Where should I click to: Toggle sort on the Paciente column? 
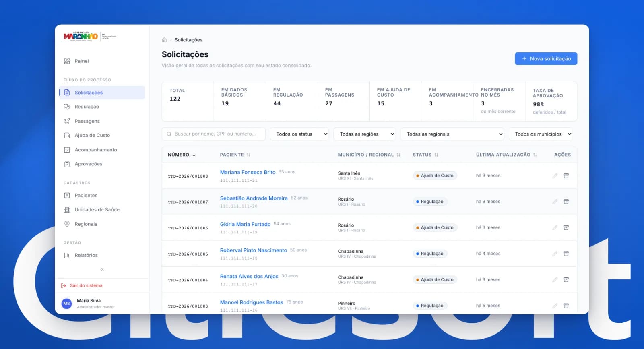click(x=248, y=155)
